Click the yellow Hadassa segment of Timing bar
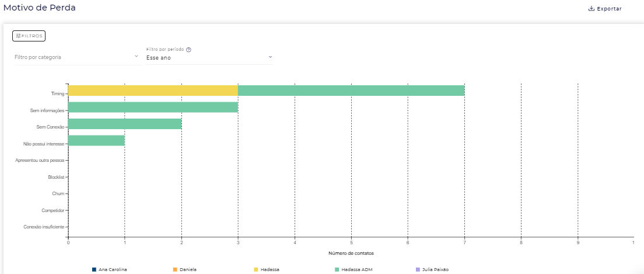Image resolution: width=644 pixels, height=274 pixels. point(153,91)
